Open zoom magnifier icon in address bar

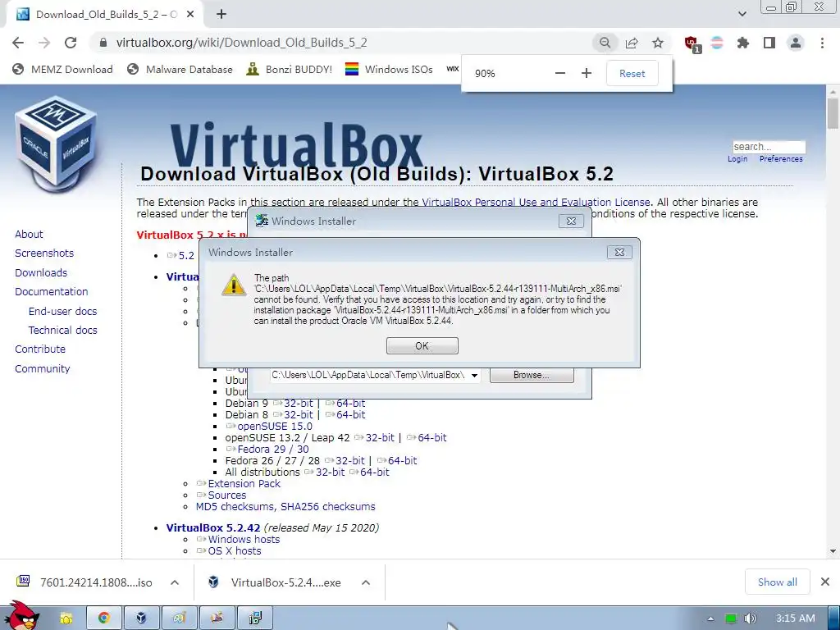(605, 43)
